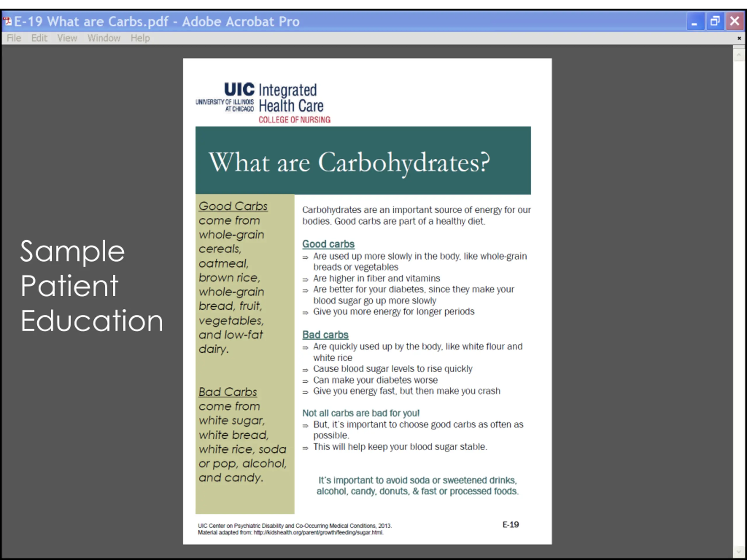Click the 'UIC Center on Psychiatric Disability' footer line

click(295, 526)
